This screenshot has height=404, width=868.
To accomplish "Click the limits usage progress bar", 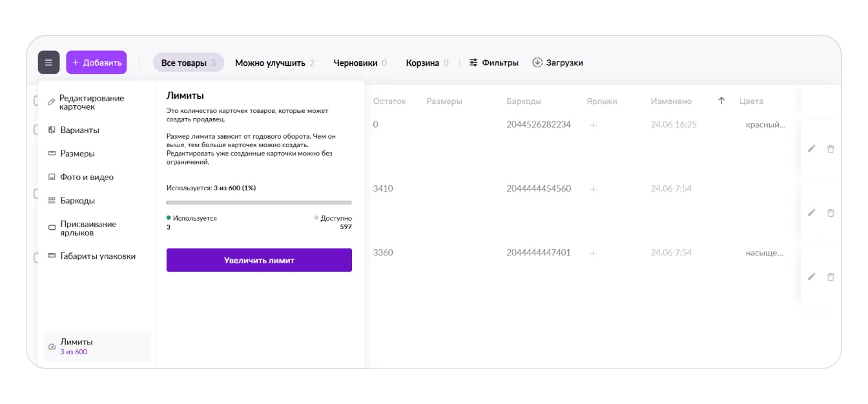I will [259, 203].
